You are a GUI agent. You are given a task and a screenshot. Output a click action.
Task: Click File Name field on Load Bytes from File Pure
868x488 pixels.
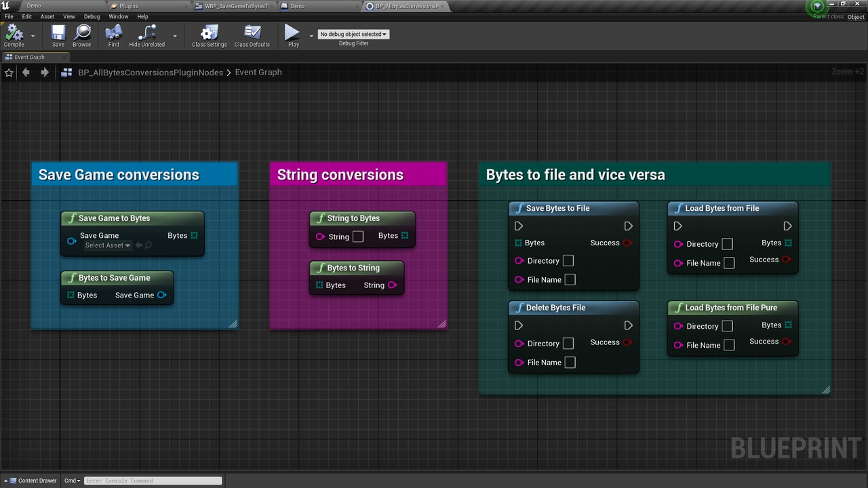tap(729, 345)
